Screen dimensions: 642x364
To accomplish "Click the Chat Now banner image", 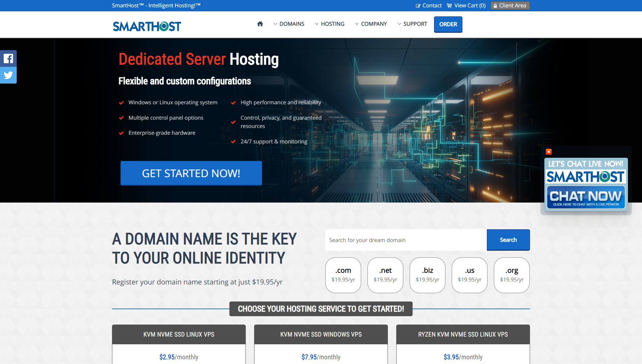I will pyautogui.click(x=586, y=197).
